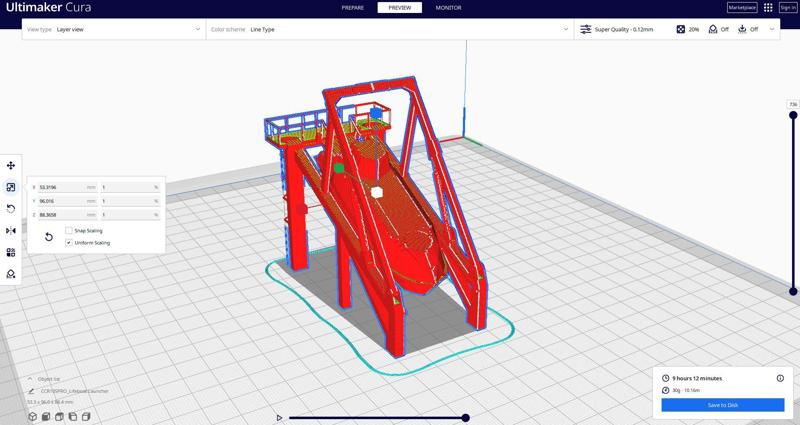The height and width of the screenshot is (425, 800).
Task: Click the print settings sliders icon
Action: pos(586,30)
